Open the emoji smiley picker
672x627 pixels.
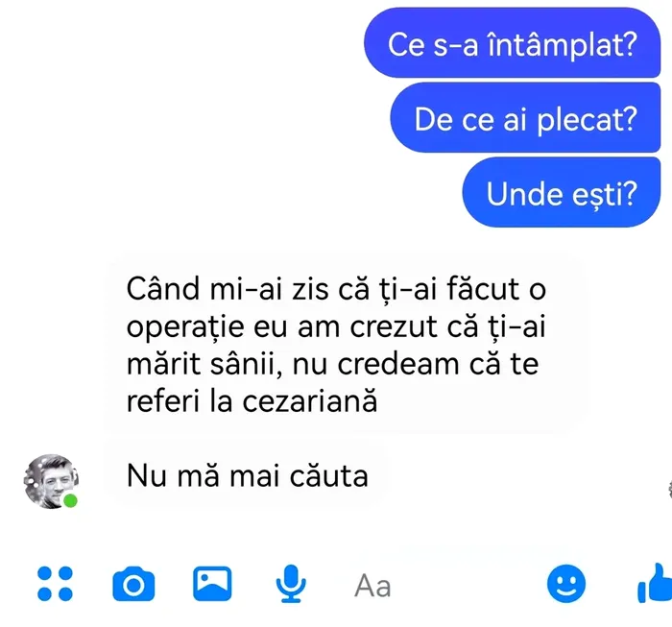click(x=566, y=584)
